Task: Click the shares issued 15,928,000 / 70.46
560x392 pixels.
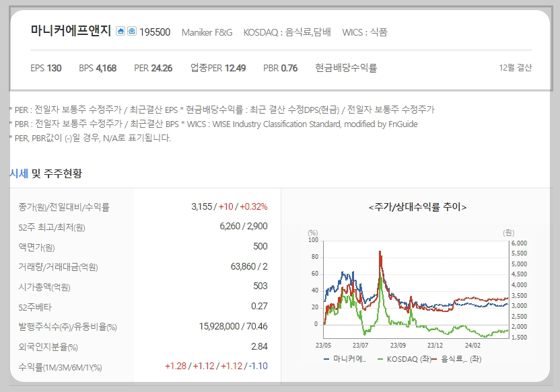Action: click(233, 326)
